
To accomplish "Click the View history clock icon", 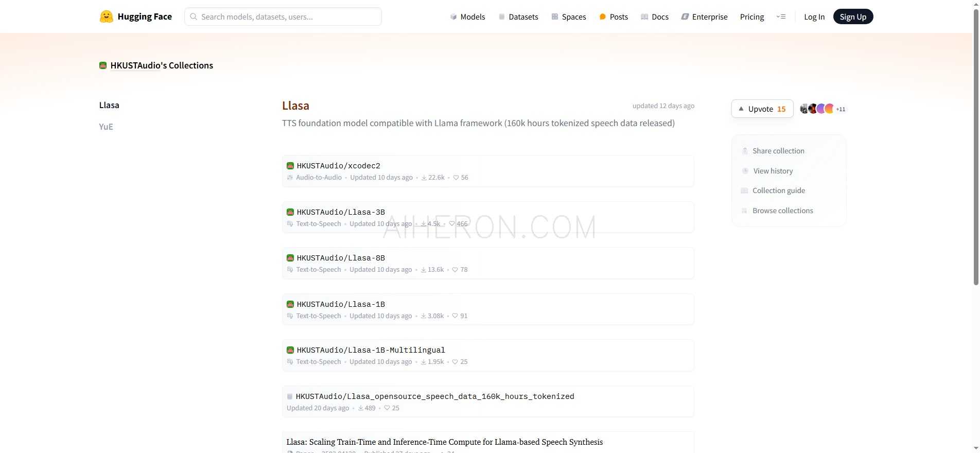I will pyautogui.click(x=745, y=171).
